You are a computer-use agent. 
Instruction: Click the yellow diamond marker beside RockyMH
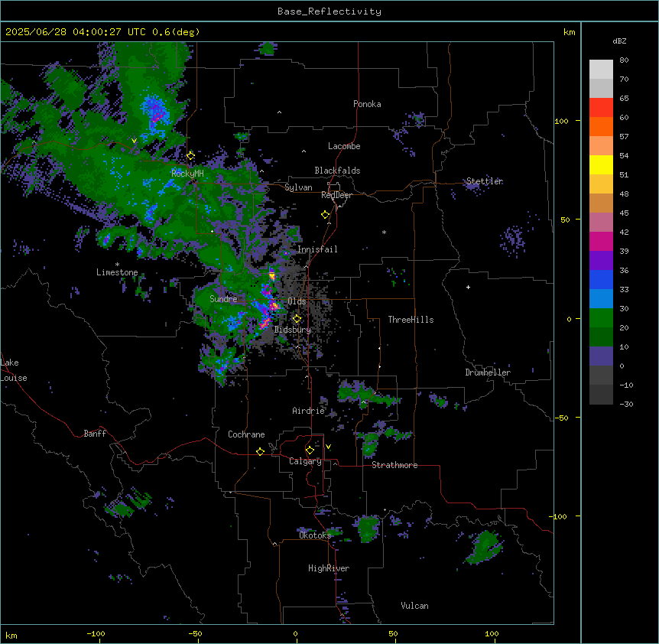pyautogui.click(x=191, y=156)
